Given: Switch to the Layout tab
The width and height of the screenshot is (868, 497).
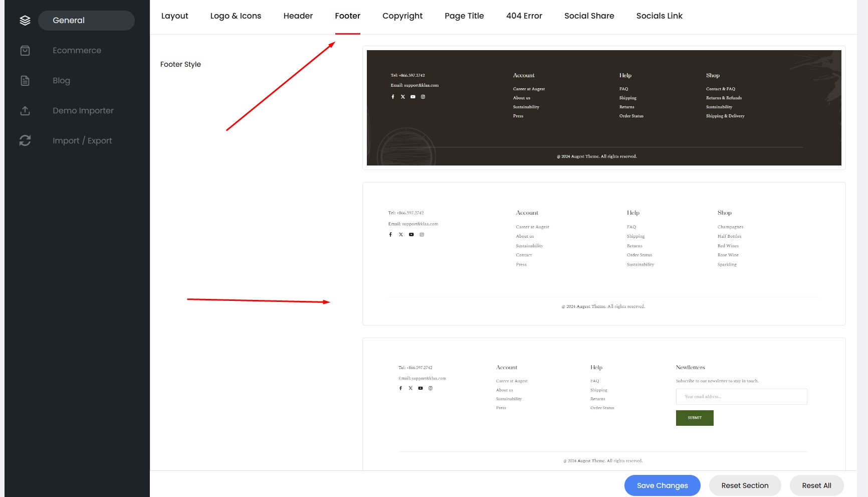Looking at the screenshot, I should tap(174, 16).
